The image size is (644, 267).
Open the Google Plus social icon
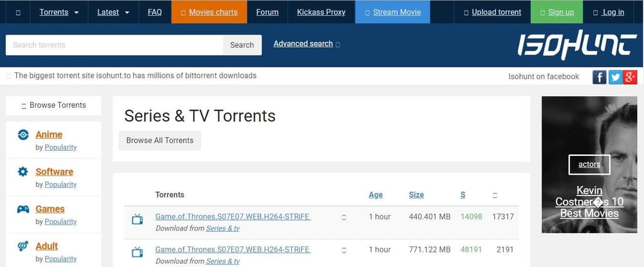pyautogui.click(x=630, y=77)
